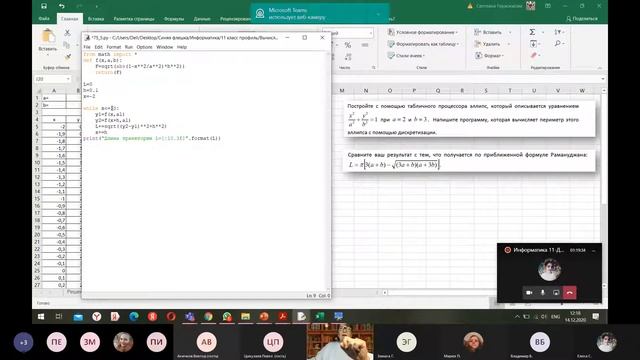Open the File tab in Excel
640x360 pixels.
pyautogui.click(x=44, y=19)
